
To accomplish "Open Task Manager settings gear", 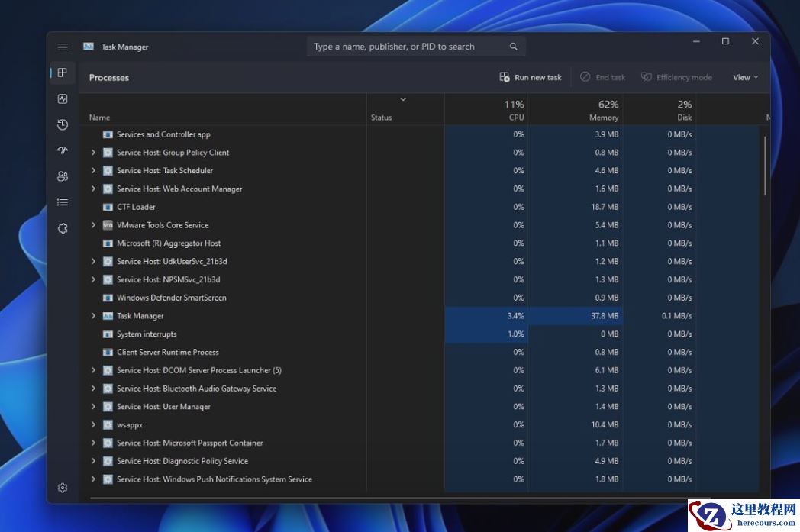I will pyautogui.click(x=63, y=488).
